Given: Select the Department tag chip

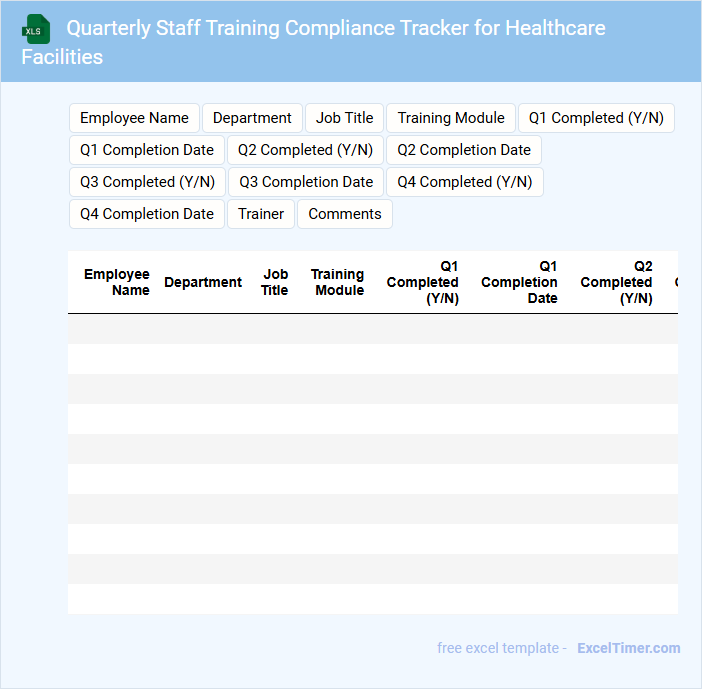Looking at the screenshot, I should [252, 118].
